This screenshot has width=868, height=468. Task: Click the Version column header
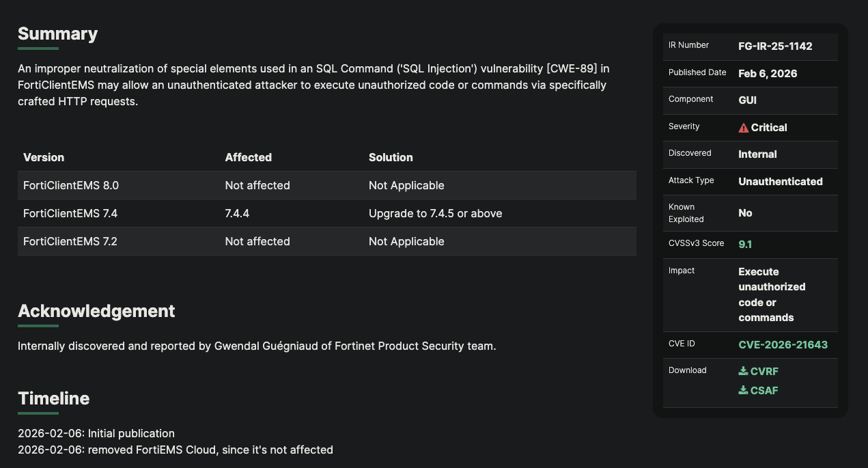click(x=44, y=157)
